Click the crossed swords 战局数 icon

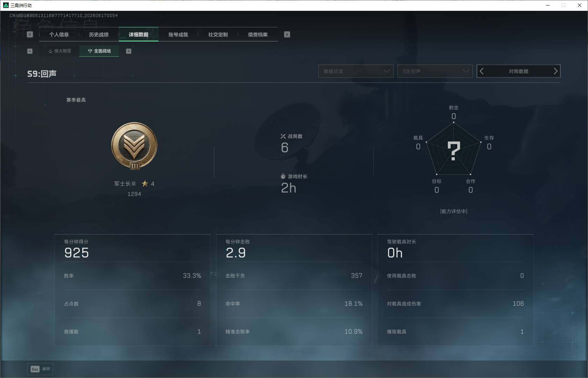(283, 136)
